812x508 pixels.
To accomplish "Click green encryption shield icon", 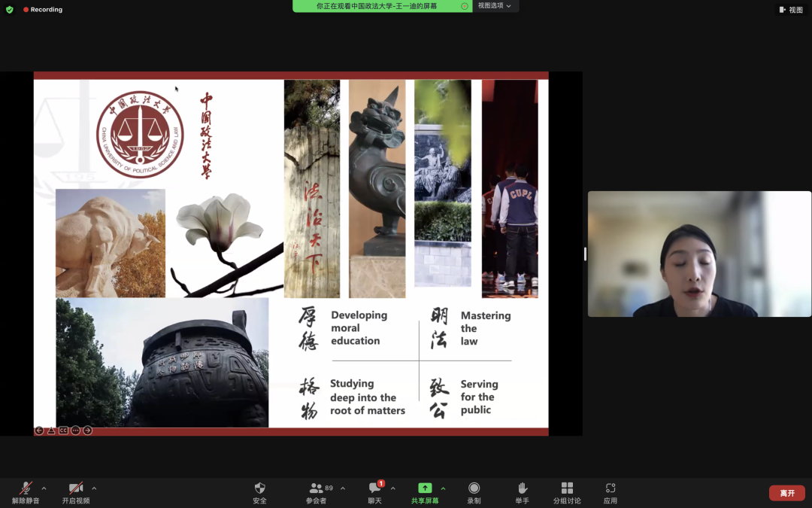I will (9, 9).
